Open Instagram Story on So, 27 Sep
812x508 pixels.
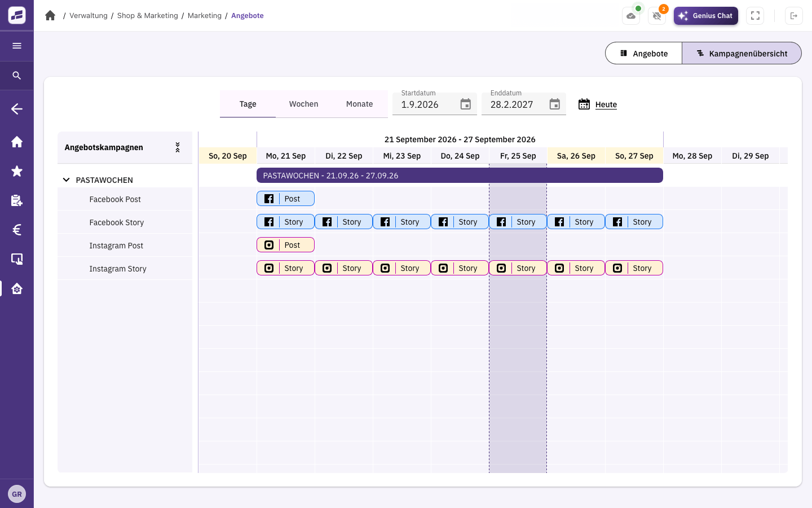634,268
